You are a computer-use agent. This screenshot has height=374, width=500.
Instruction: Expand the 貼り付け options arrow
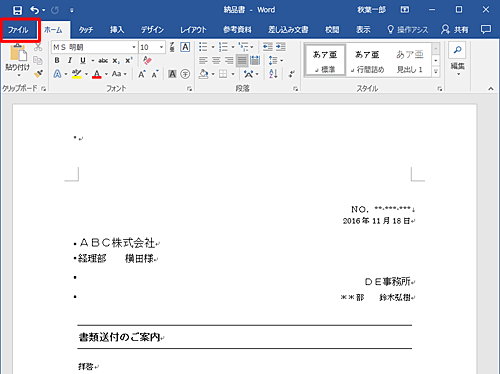(18, 75)
